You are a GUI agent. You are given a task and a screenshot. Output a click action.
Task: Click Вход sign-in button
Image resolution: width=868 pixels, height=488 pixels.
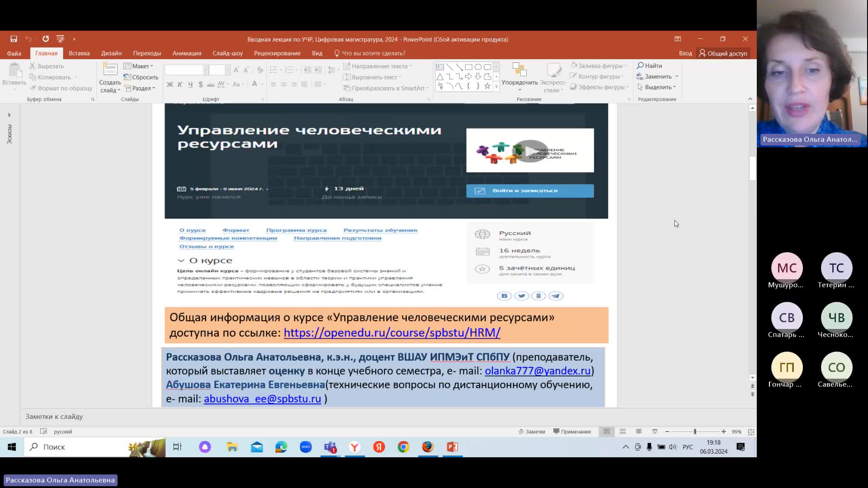click(x=685, y=53)
